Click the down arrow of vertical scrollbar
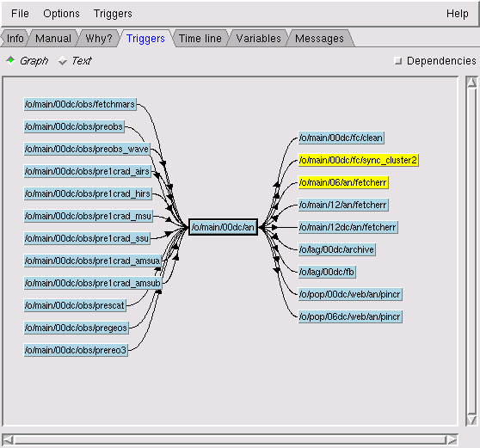The height and width of the screenshot is (448, 480). [x=471, y=420]
